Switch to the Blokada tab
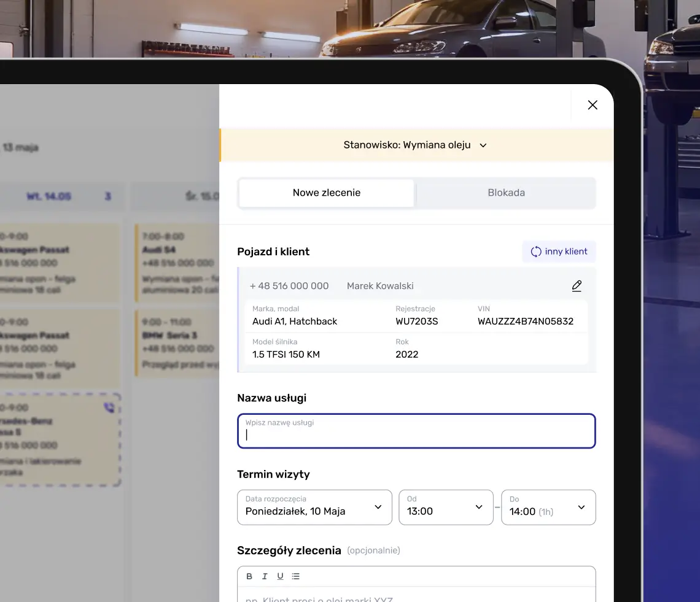This screenshot has width=700, height=602. coord(506,192)
